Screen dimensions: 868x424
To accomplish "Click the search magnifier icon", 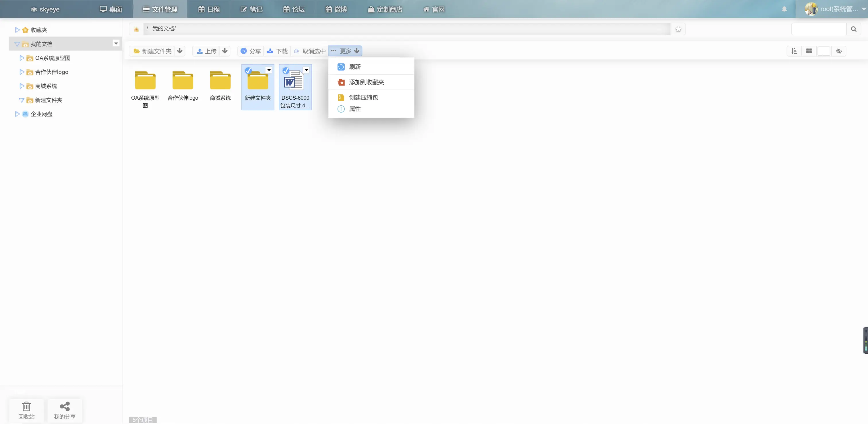I will point(854,29).
